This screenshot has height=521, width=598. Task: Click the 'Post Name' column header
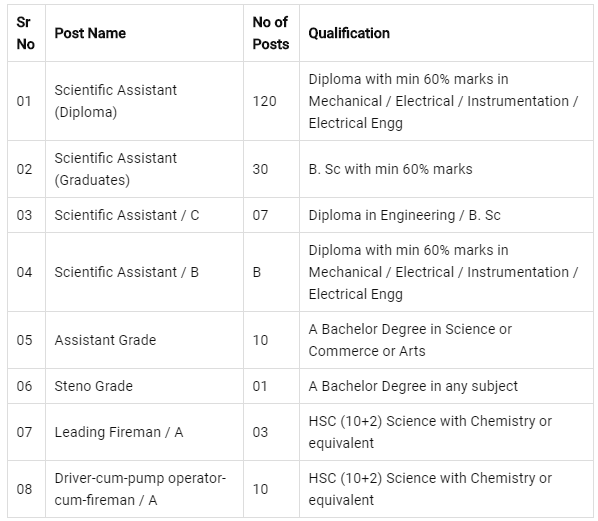click(90, 33)
